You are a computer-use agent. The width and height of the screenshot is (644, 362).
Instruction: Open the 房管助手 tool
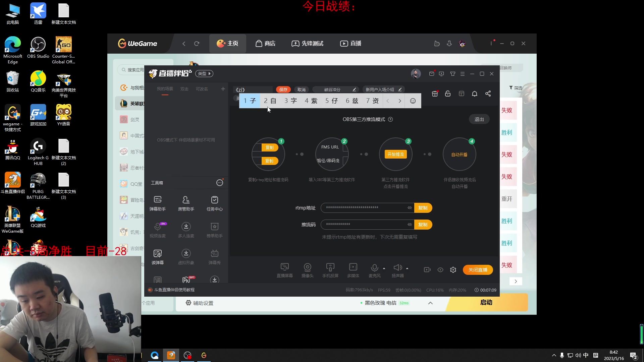click(x=186, y=203)
